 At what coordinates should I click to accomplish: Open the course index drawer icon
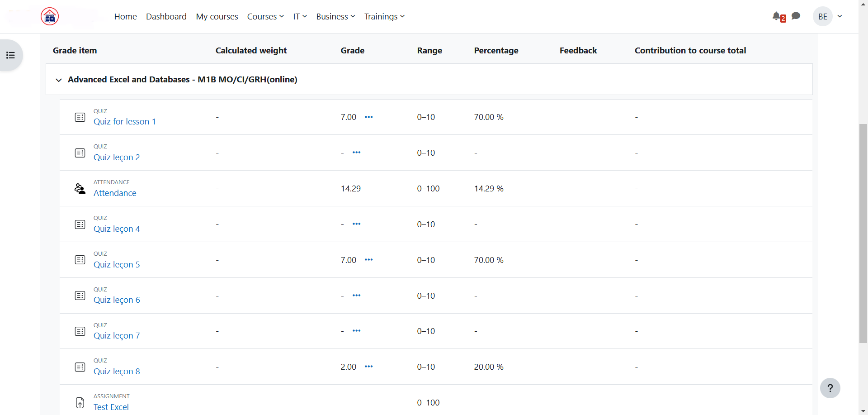[11, 55]
